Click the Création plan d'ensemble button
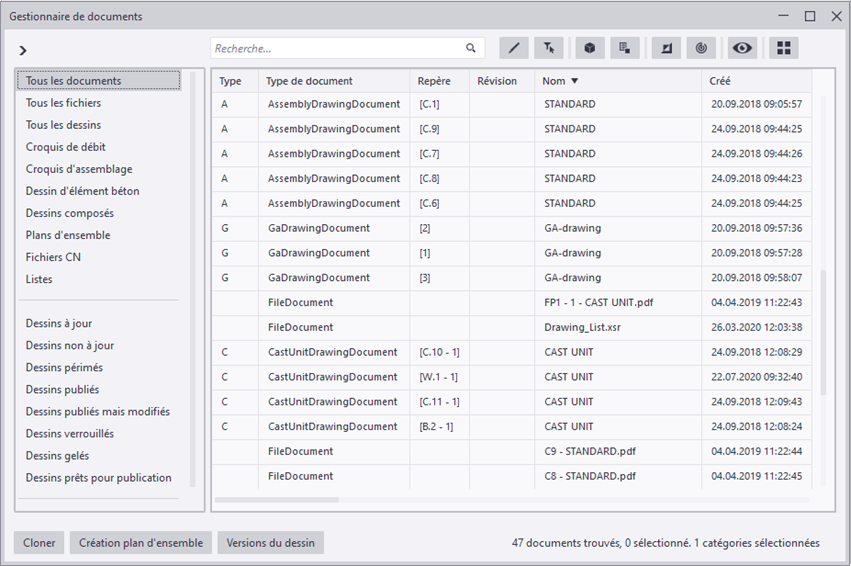 click(x=141, y=543)
